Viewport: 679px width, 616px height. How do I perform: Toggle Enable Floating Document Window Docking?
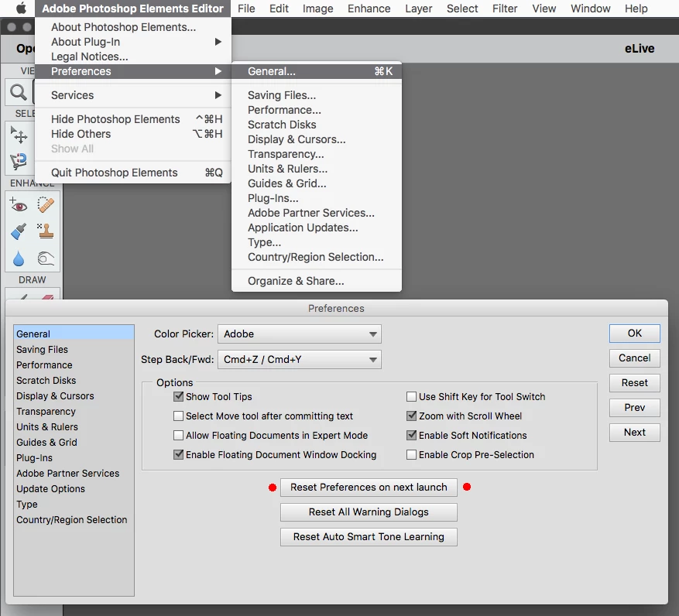coord(178,454)
